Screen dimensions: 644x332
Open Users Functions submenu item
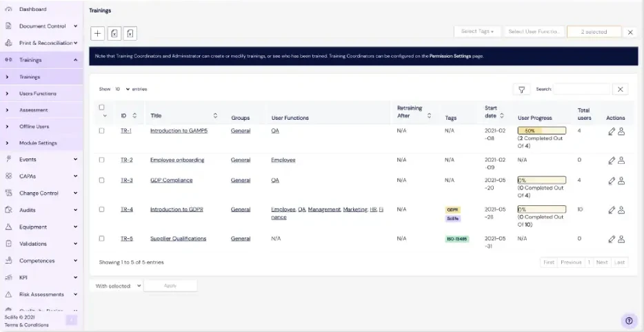point(41,94)
